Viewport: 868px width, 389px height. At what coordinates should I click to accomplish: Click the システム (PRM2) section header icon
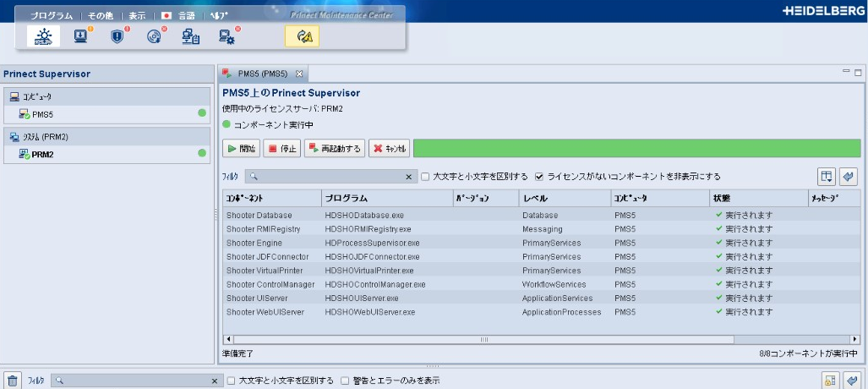tap(14, 136)
